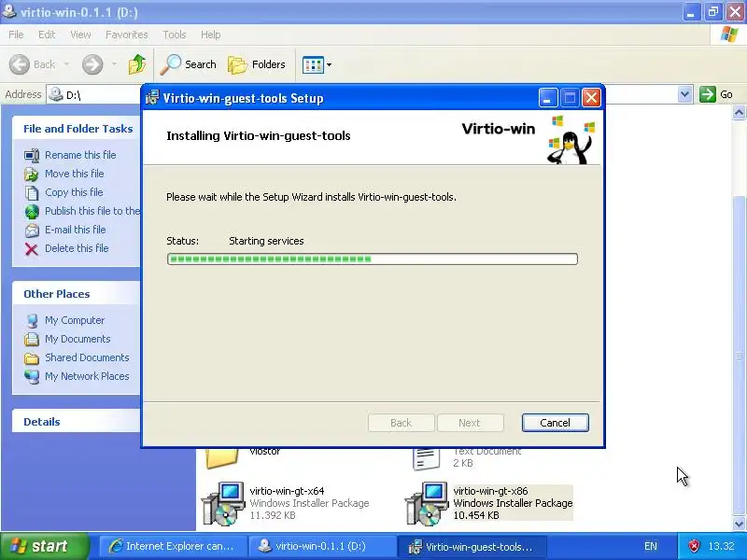Click the vertical scrollbar thumb in Explorer
747x560 pixels.
point(739,355)
